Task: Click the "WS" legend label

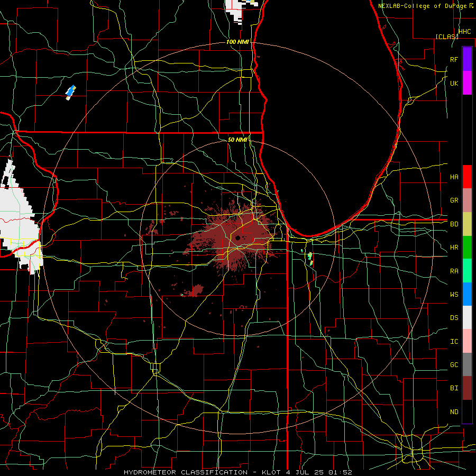Action: (454, 295)
